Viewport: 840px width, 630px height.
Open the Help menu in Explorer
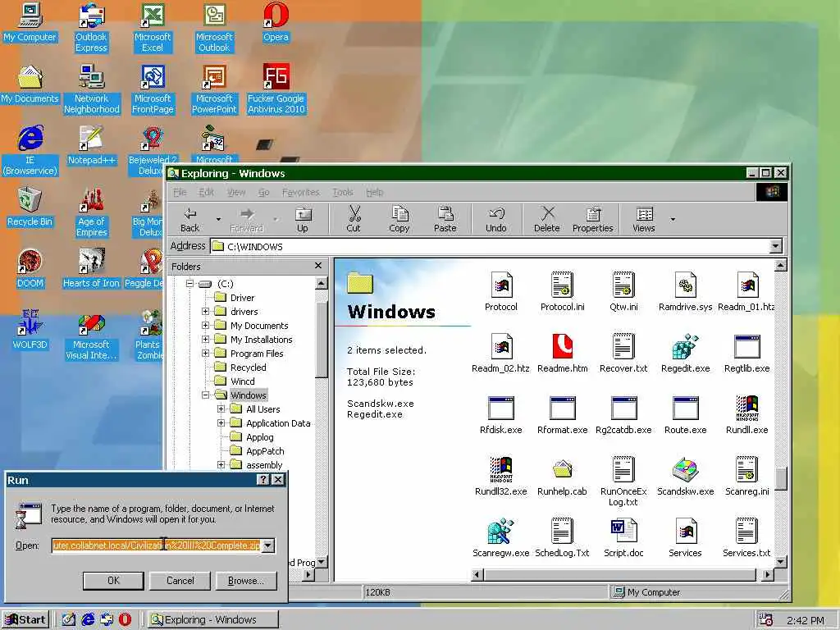(374, 192)
